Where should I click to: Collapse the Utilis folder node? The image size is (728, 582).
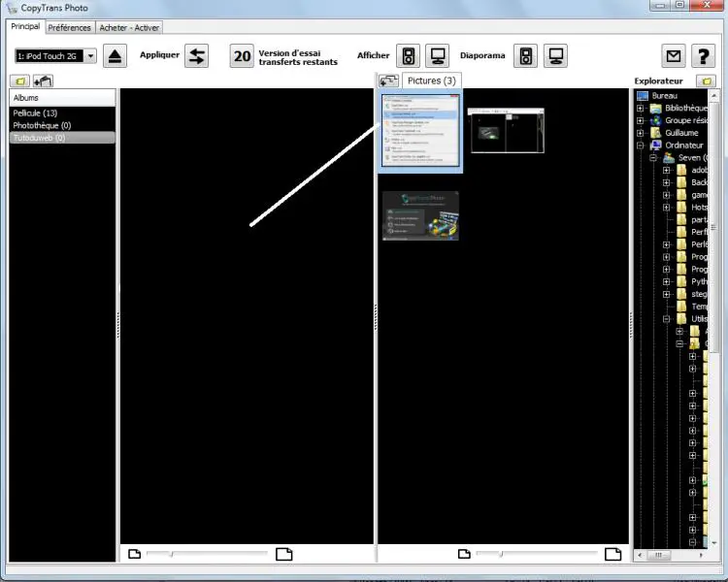click(x=666, y=319)
